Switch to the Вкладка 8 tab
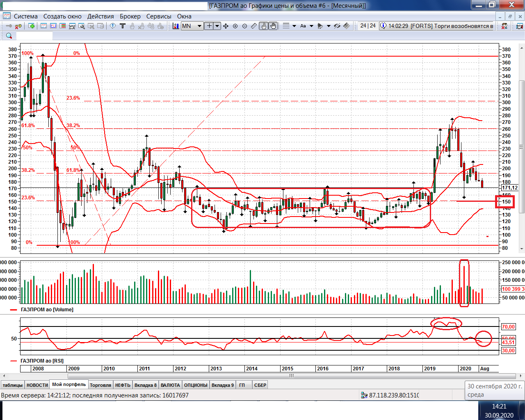 (x=146, y=385)
